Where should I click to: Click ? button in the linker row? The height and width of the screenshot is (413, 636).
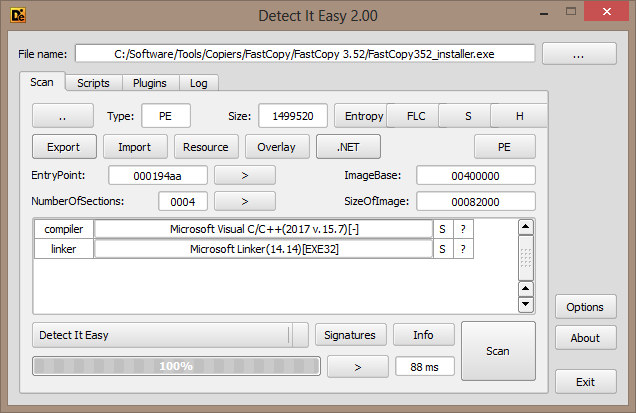coord(463,249)
